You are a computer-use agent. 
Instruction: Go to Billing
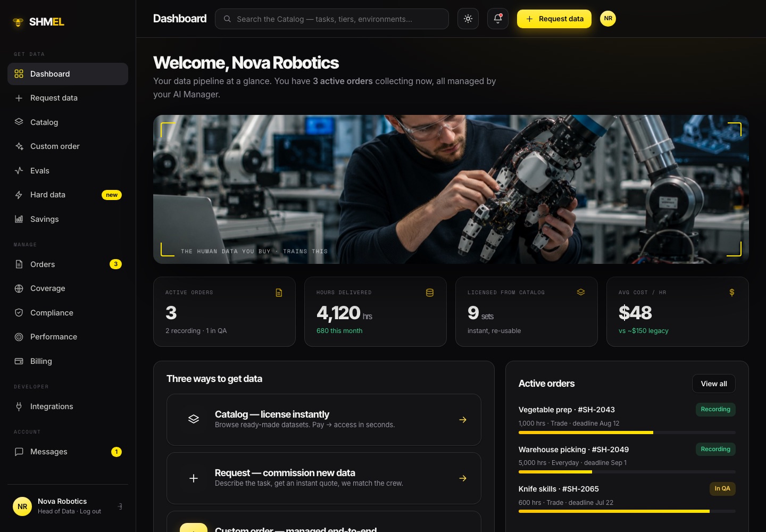point(68,361)
